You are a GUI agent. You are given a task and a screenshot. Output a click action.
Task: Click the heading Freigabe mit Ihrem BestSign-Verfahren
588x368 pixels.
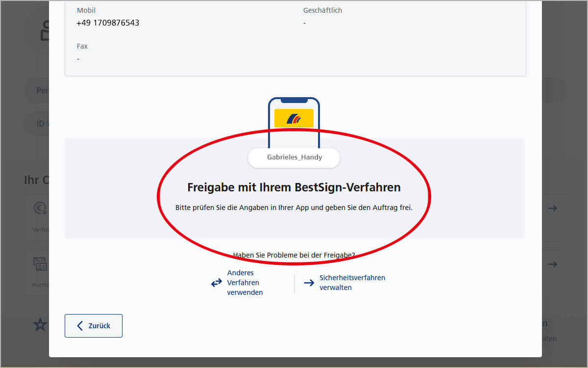[294, 187]
